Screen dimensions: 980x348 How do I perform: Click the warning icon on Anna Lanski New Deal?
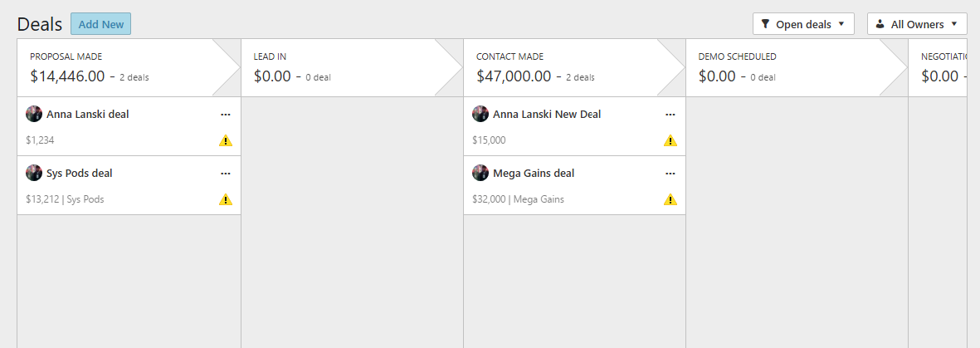[670, 140]
